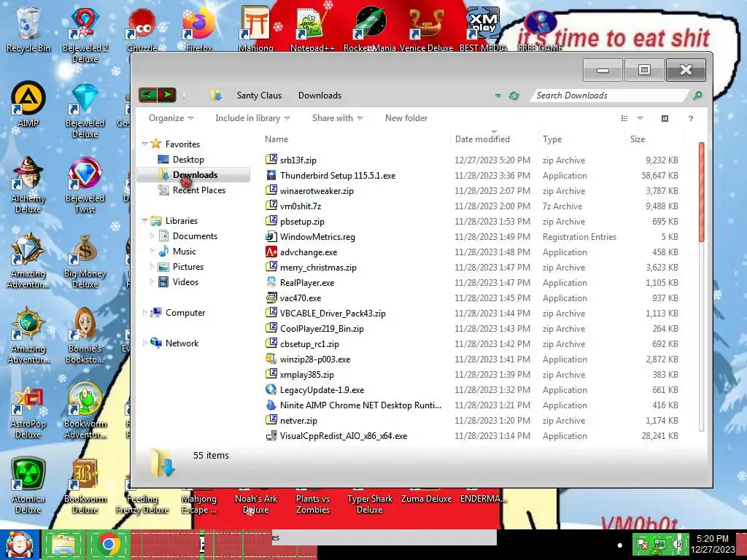This screenshot has width=747, height=560.
Task: Select Ninite AIMP Chrome installer icon
Action: (271, 405)
